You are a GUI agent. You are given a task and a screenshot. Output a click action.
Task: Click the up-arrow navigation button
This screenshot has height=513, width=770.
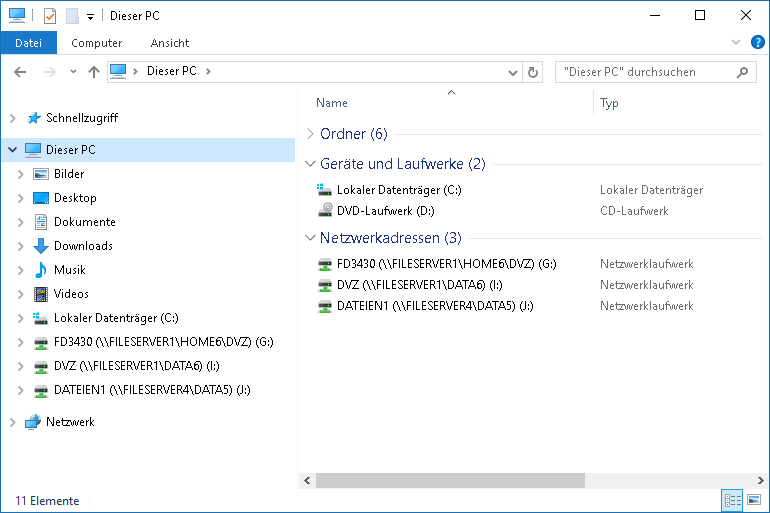pos(94,72)
